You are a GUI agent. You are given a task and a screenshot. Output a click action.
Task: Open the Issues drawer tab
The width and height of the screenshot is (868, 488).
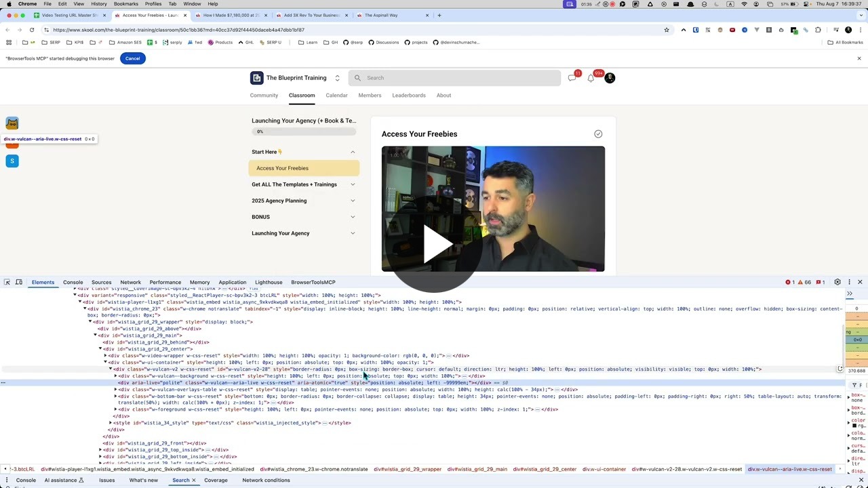tap(106, 481)
